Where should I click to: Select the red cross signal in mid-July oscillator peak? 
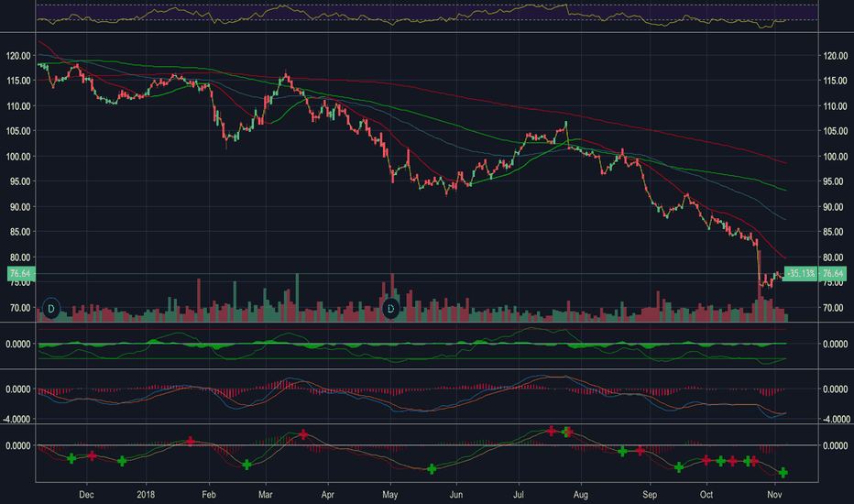(552, 431)
